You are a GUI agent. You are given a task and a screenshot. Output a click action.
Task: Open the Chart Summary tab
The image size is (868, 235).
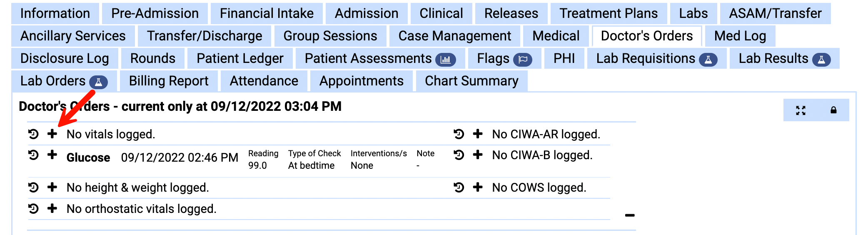pos(471,81)
